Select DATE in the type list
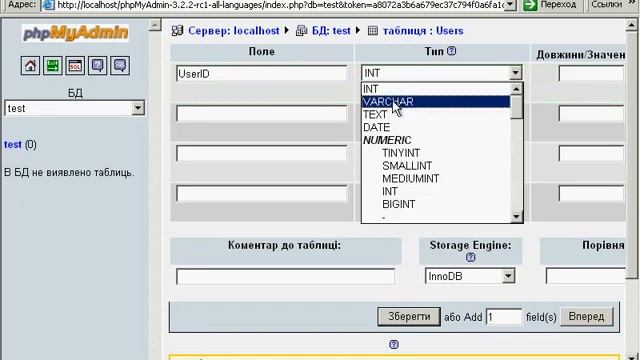The height and width of the screenshot is (360, 640). point(436,127)
